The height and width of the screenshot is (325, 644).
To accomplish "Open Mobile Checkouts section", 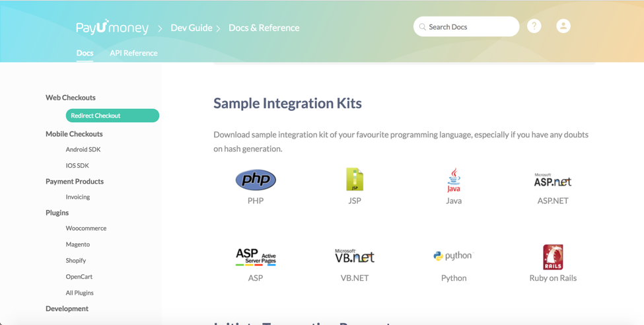I will pyautogui.click(x=74, y=134).
